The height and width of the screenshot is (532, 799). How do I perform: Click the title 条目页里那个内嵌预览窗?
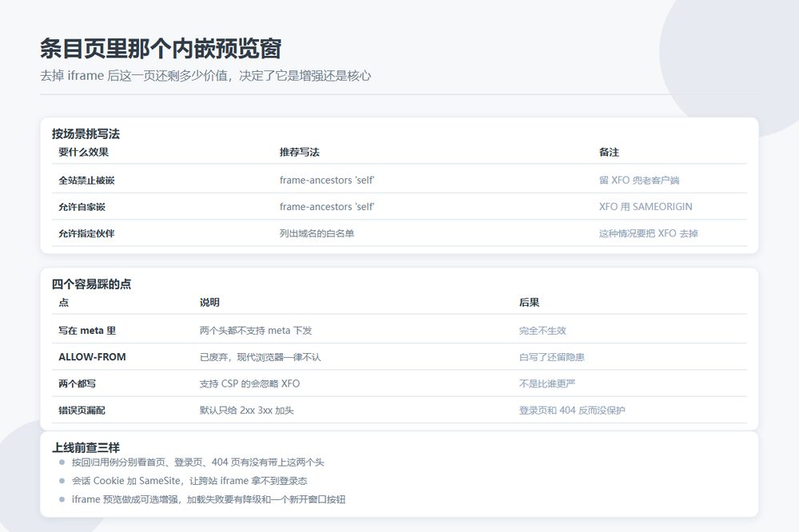click(161, 49)
